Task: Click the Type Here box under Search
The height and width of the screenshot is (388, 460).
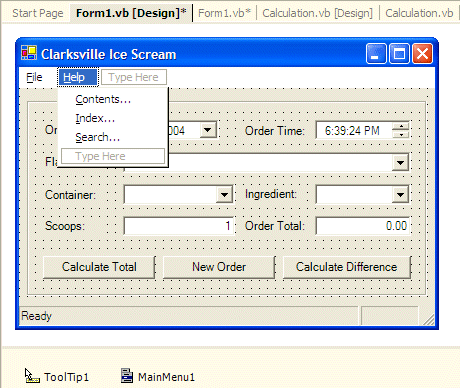Action: click(113, 156)
